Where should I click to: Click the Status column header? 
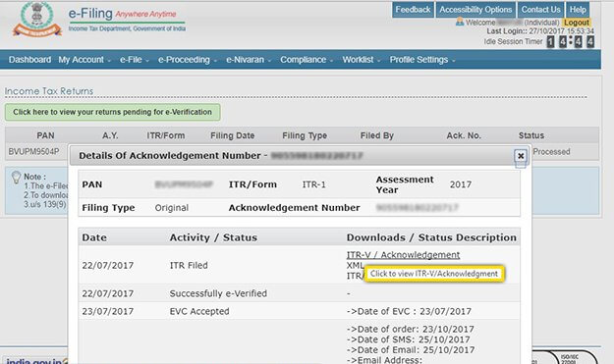[x=530, y=135]
